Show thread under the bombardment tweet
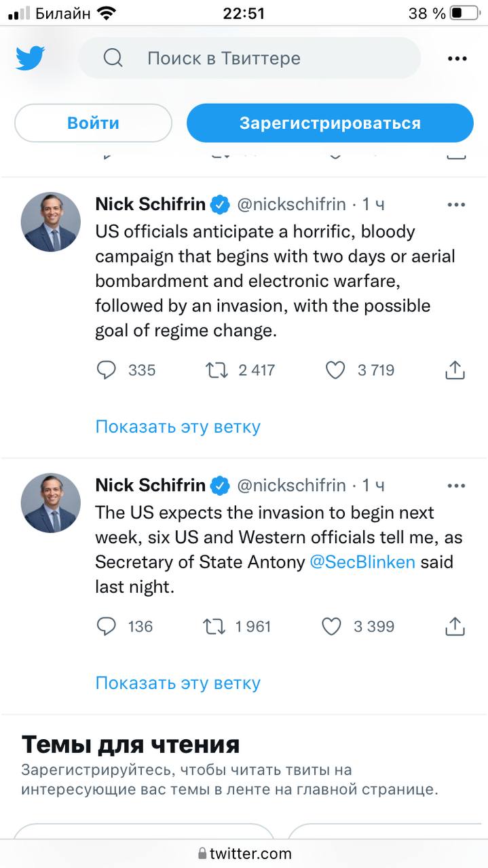488x868 pixels. [178, 427]
